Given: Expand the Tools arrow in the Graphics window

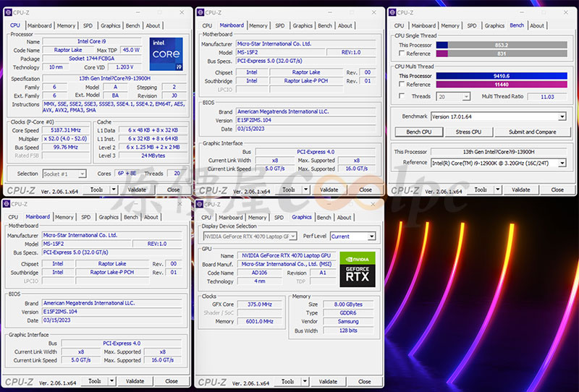Looking at the screenshot, I should click(x=305, y=381).
